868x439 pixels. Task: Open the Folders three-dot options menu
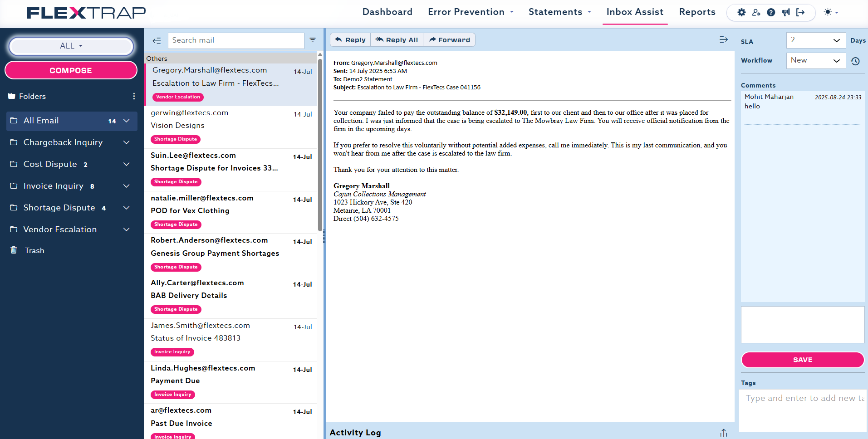134,96
